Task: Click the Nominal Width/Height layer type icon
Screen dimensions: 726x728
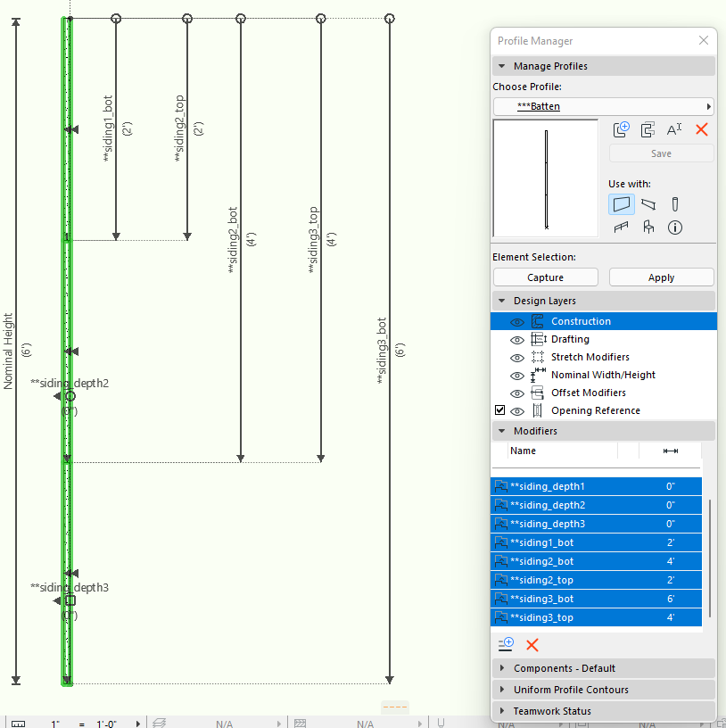Action: [x=538, y=375]
